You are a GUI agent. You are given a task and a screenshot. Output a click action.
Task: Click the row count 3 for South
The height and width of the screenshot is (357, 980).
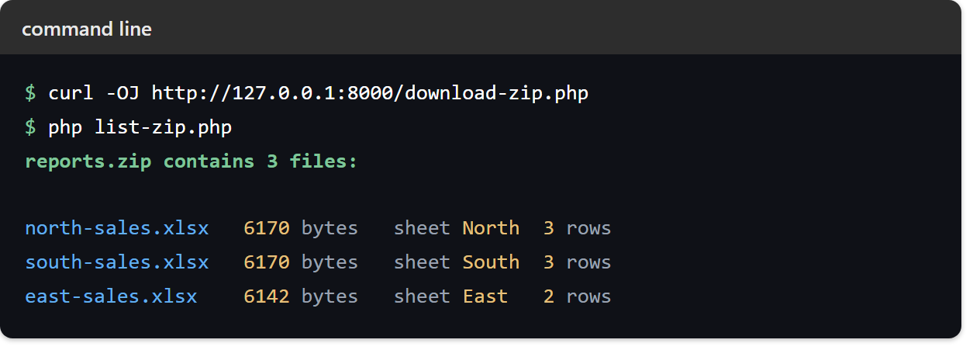click(x=549, y=262)
